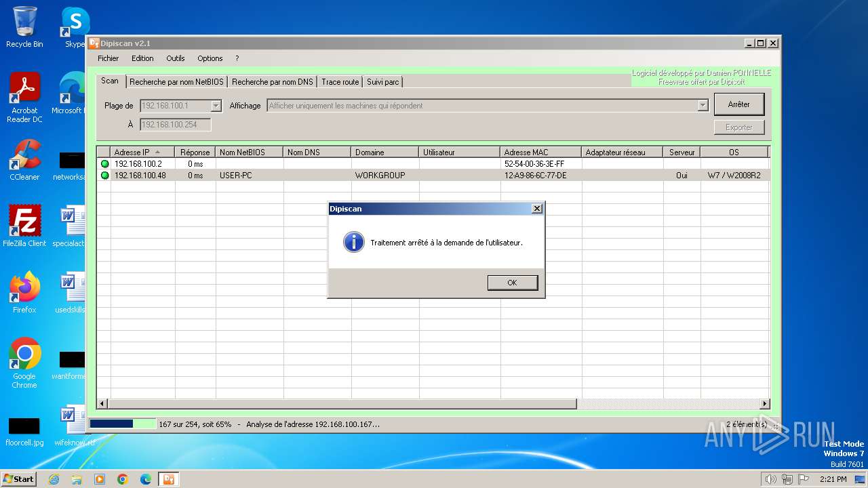Click the blue information icon in dialog

pyautogui.click(x=354, y=242)
